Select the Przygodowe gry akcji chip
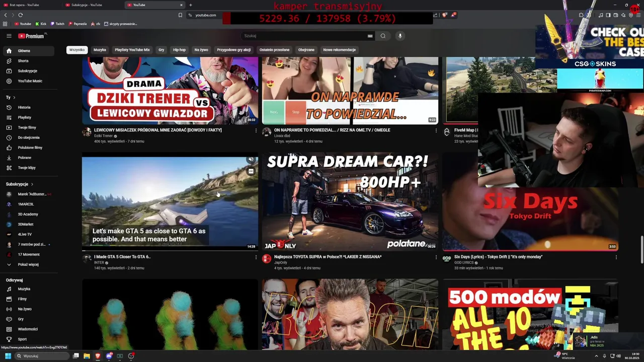 point(233,50)
